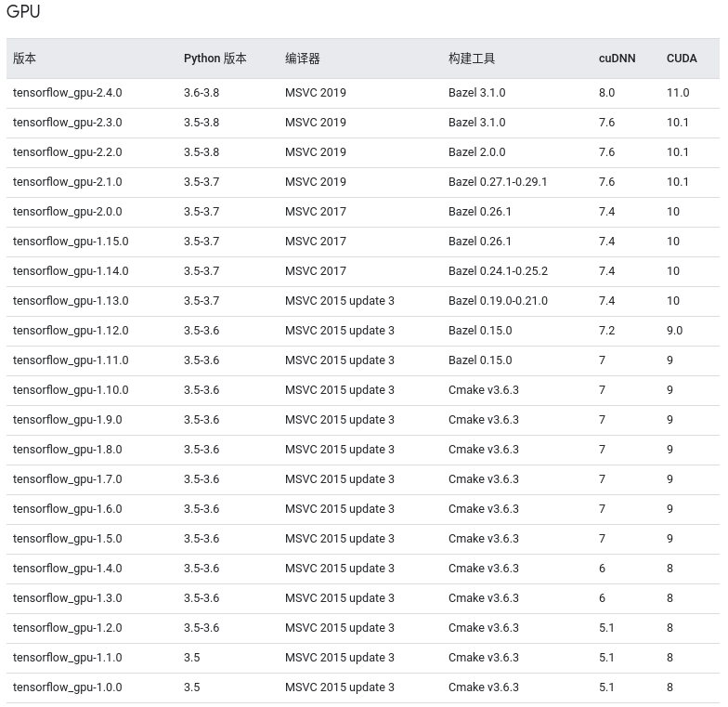Click Bazel 0.27.1-0.29.1 cell
Image resolution: width=728 pixels, height=707 pixels.
[498, 182]
